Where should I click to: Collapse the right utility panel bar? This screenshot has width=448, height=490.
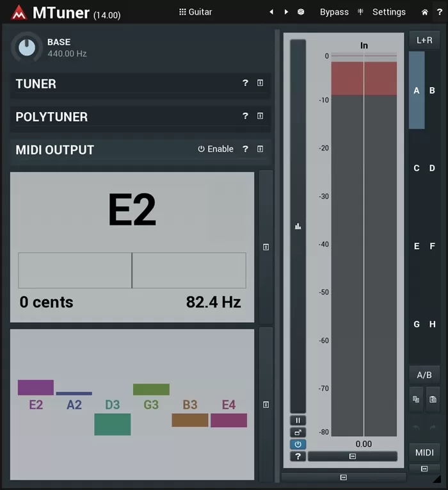click(424, 469)
